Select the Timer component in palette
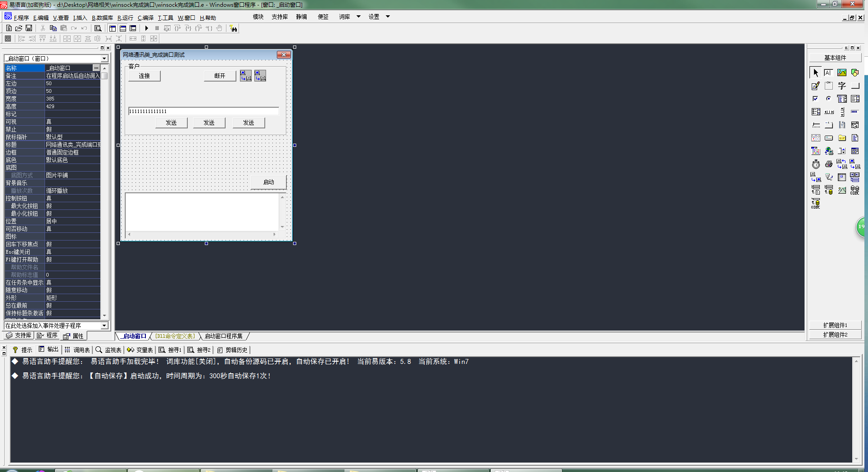This screenshot has height=472, width=868. point(816,164)
